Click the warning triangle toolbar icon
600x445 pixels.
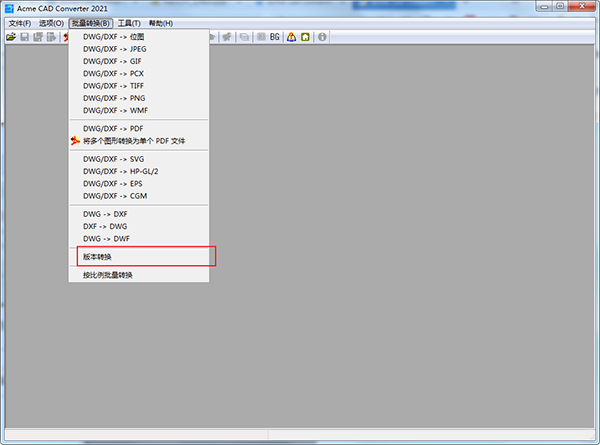[x=291, y=37]
